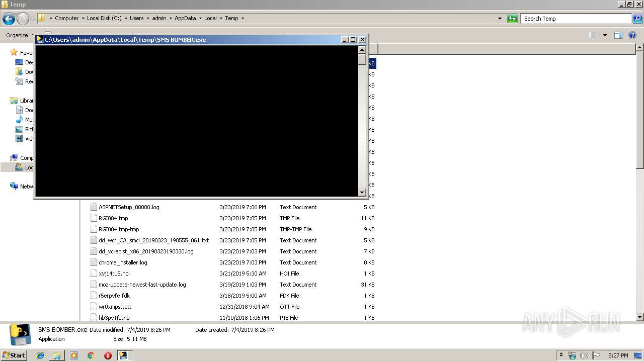Select the Local Disk (C:) breadcrumb segment
The height and width of the screenshot is (362, 644).
click(x=105, y=18)
